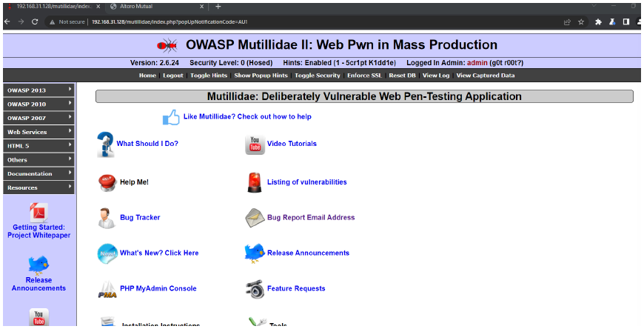Click Toggle Security in the top menu
The image size is (644, 329).
[318, 76]
